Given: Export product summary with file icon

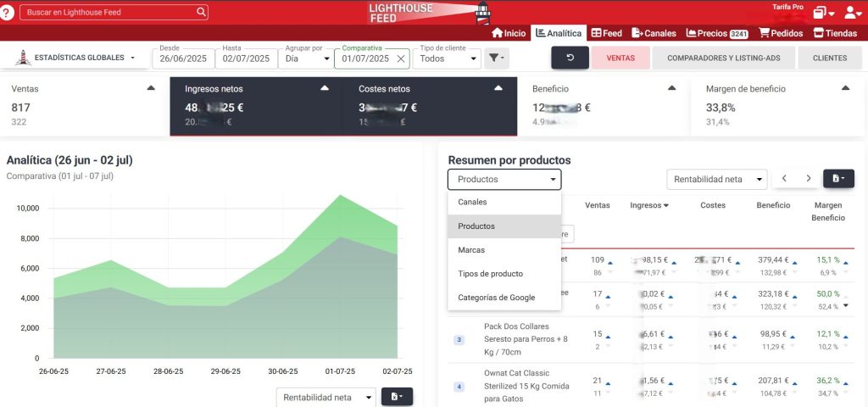Looking at the screenshot, I should pyautogui.click(x=838, y=179).
